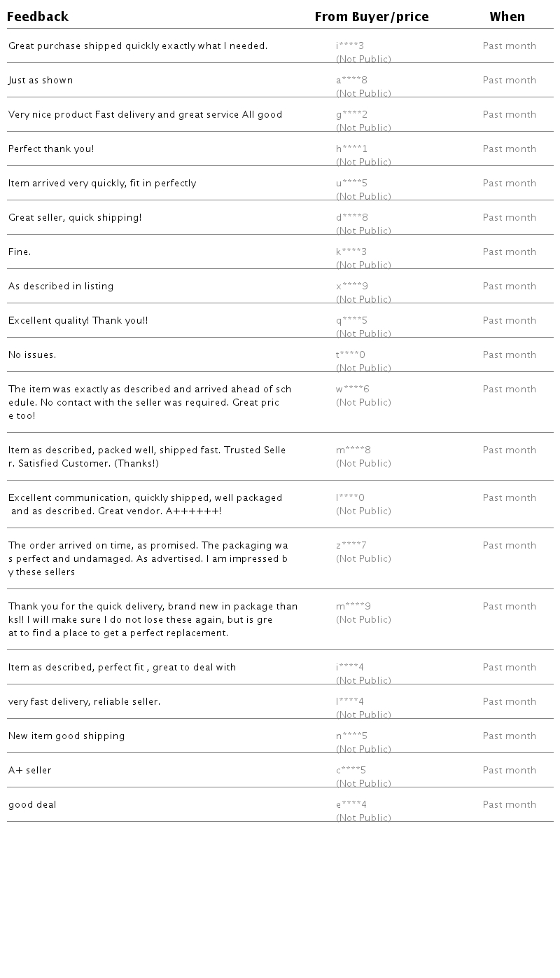Open buyer i****3 profile
The width and height of the screenshot is (560, 978).
[350, 46]
